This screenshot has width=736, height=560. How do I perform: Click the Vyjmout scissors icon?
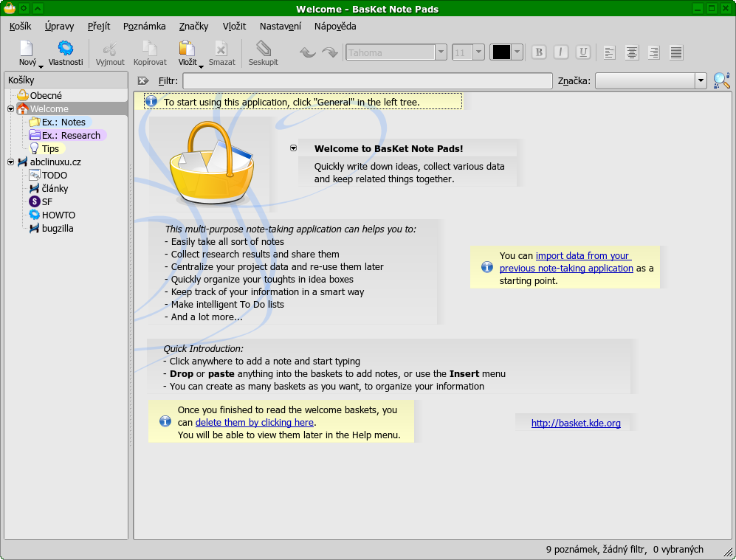[x=110, y=48]
